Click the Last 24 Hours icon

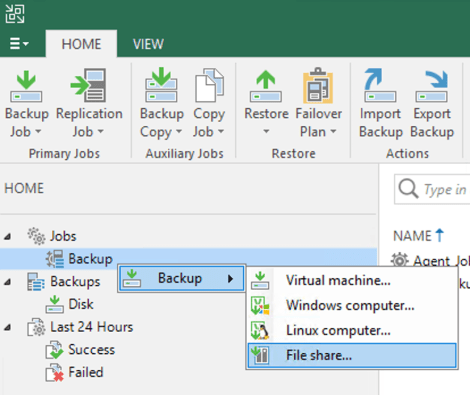[36, 327]
